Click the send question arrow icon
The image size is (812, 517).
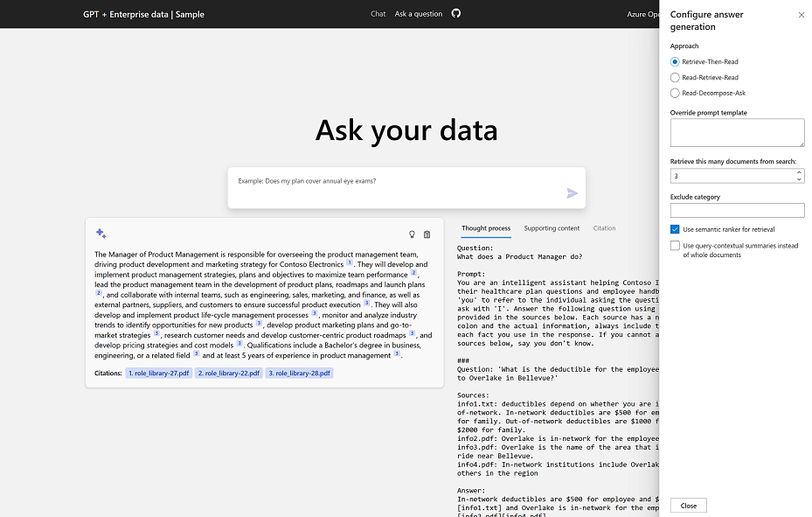pos(573,193)
